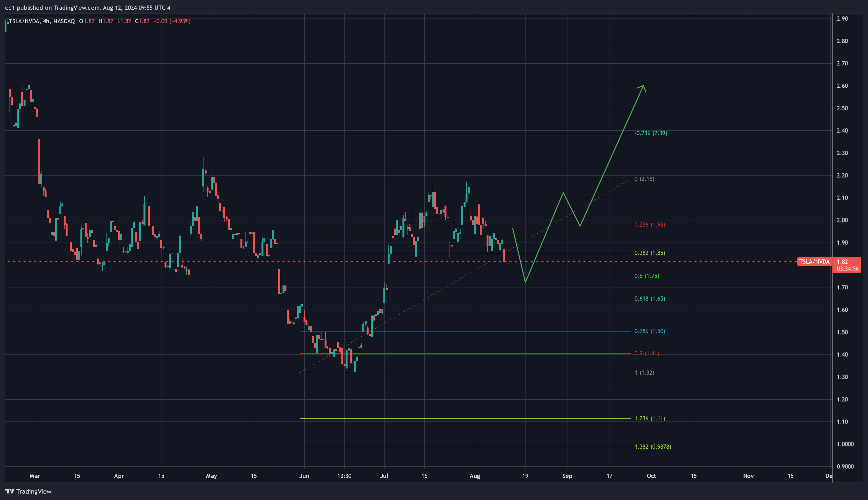The width and height of the screenshot is (868, 500).
Task: Click 1.70 on the price axis
Action: [842, 287]
